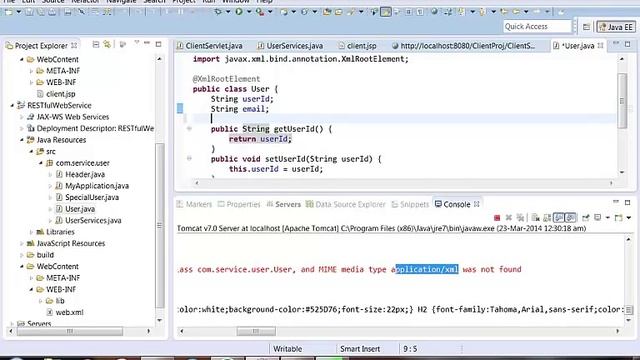Collapse the RESTfulWebService project node
The width and height of the screenshot is (640, 360).
point(12,105)
